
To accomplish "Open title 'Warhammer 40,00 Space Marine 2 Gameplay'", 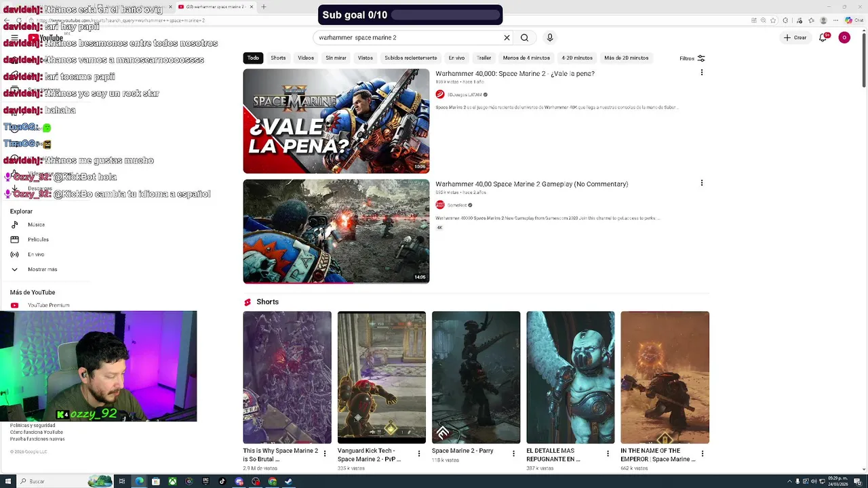I will (532, 184).
